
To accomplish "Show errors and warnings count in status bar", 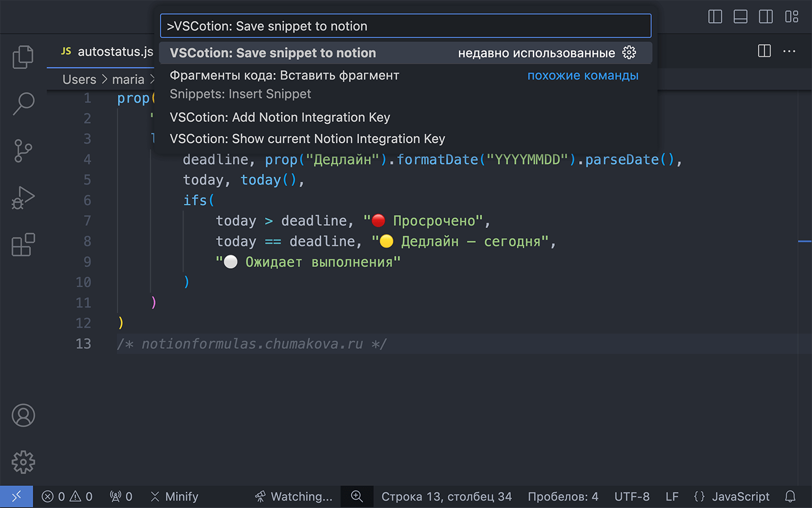I will pyautogui.click(x=67, y=497).
